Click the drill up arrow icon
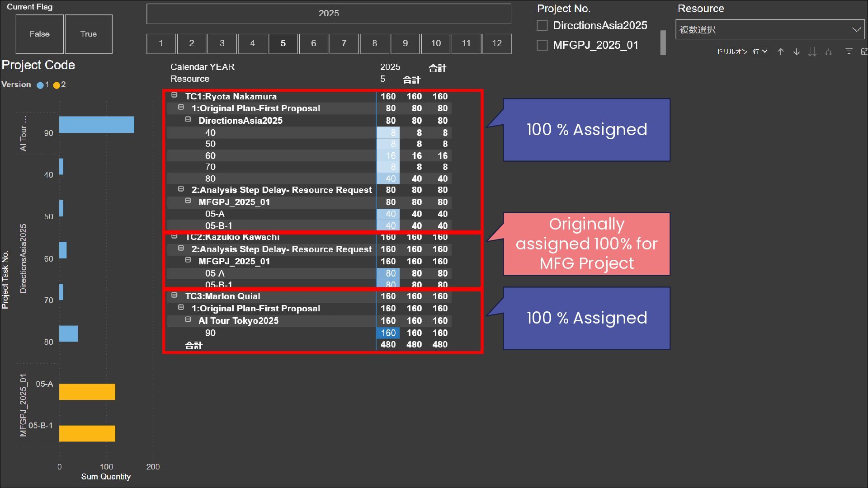 pos(780,52)
